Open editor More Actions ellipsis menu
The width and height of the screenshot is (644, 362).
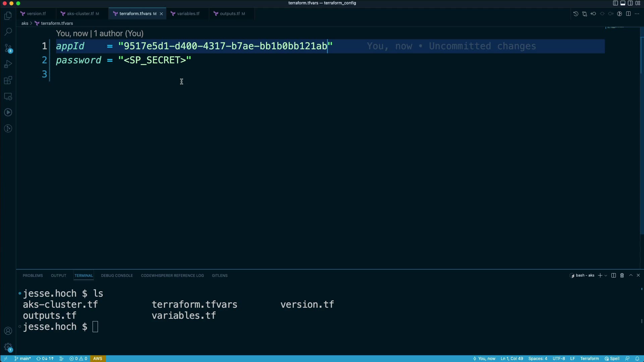(637, 14)
